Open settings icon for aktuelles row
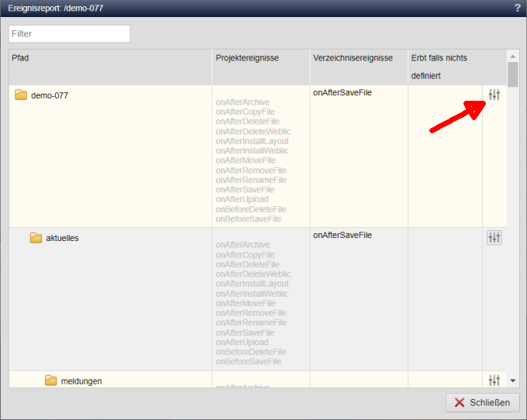The image size is (527, 420). coord(494,238)
